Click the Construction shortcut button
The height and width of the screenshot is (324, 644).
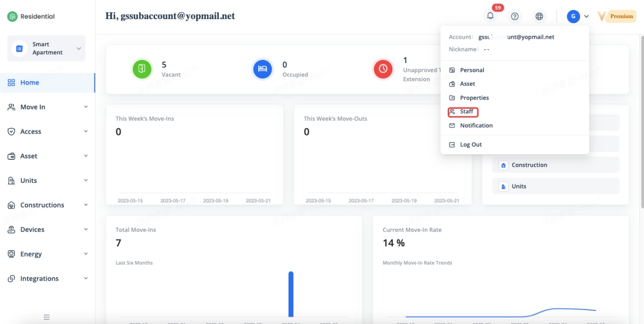(x=555, y=165)
